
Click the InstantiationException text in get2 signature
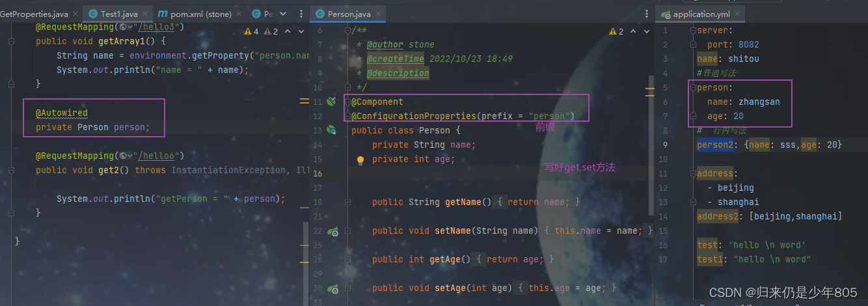tap(228, 171)
